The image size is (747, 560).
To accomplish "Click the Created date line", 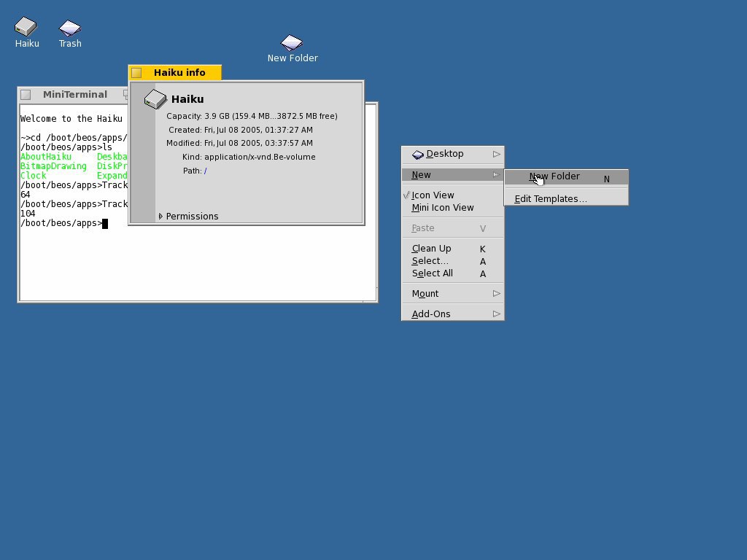I will pos(241,130).
